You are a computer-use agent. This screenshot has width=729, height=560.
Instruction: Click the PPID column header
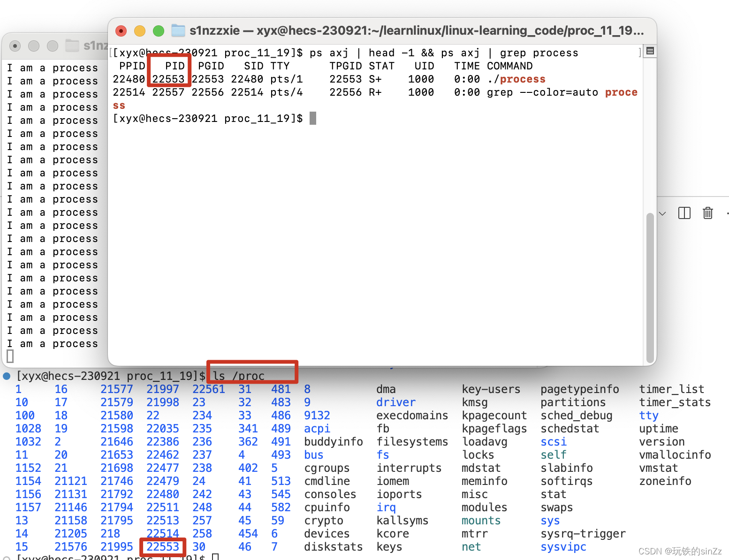(132, 66)
